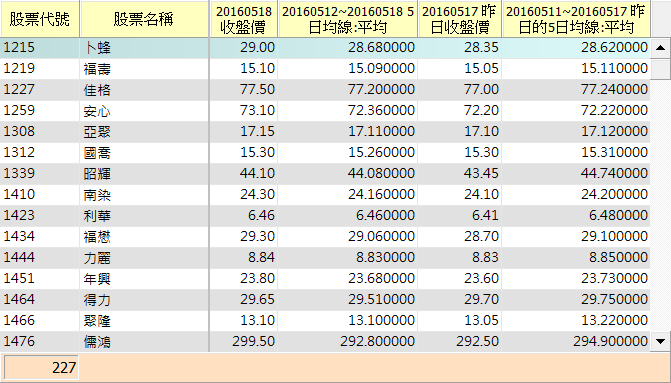Click yesterday's average 15.310000 for 國喬

[615, 152]
